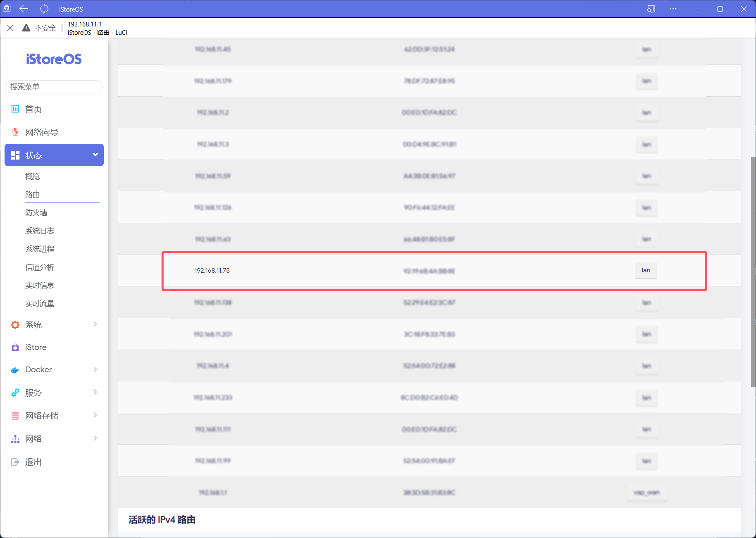Click the iStore shopping bag icon

(x=15, y=348)
